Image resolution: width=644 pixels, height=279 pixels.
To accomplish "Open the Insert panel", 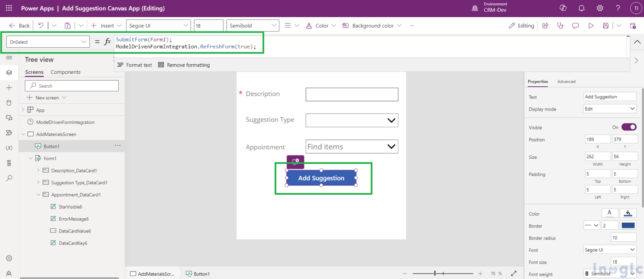I will [9, 88].
